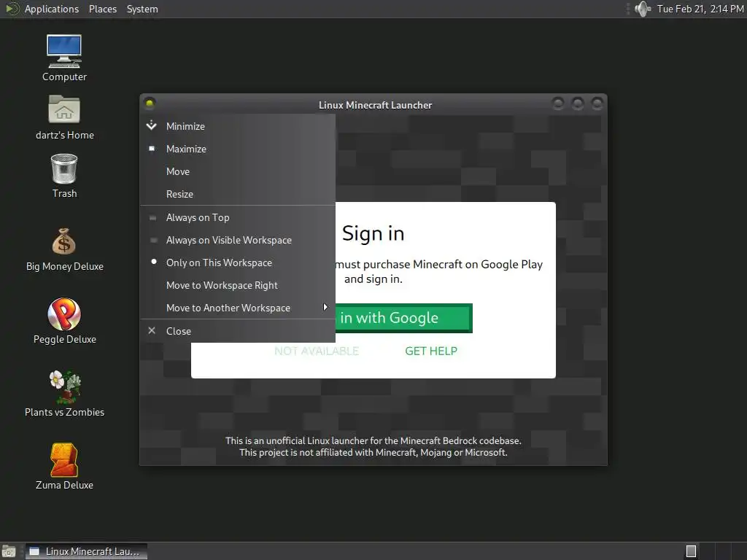Screen dimensions: 747x560
Task: Click the show desktop icon in the bottom panel
Action: pos(9,551)
